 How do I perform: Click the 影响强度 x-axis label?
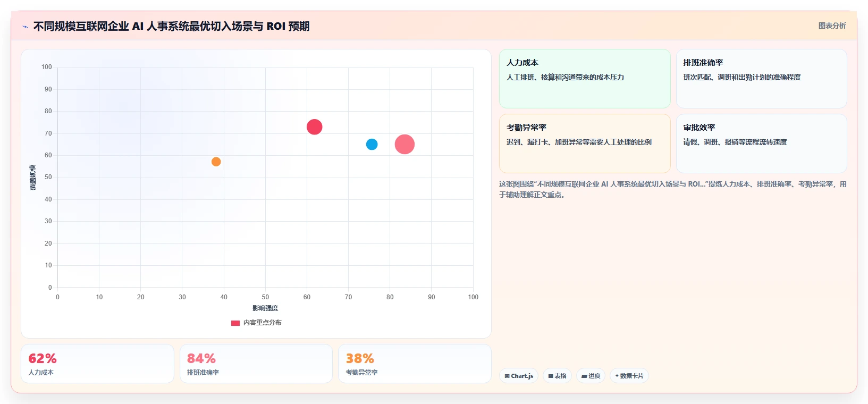[265, 308]
